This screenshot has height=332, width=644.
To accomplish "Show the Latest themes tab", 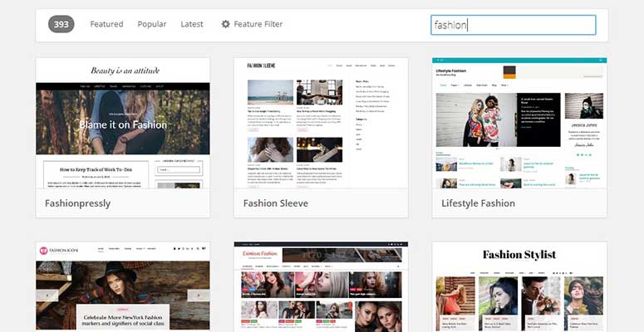I will point(192,24).
